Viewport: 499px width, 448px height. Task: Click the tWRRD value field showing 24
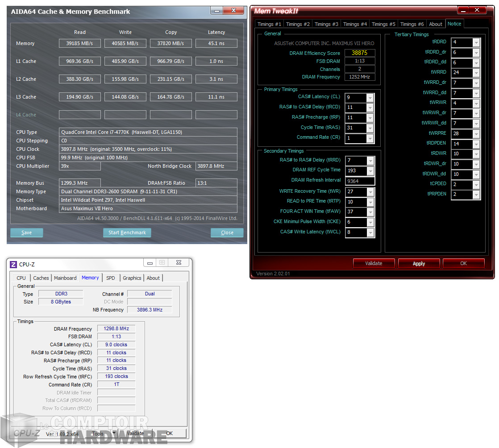click(x=462, y=73)
